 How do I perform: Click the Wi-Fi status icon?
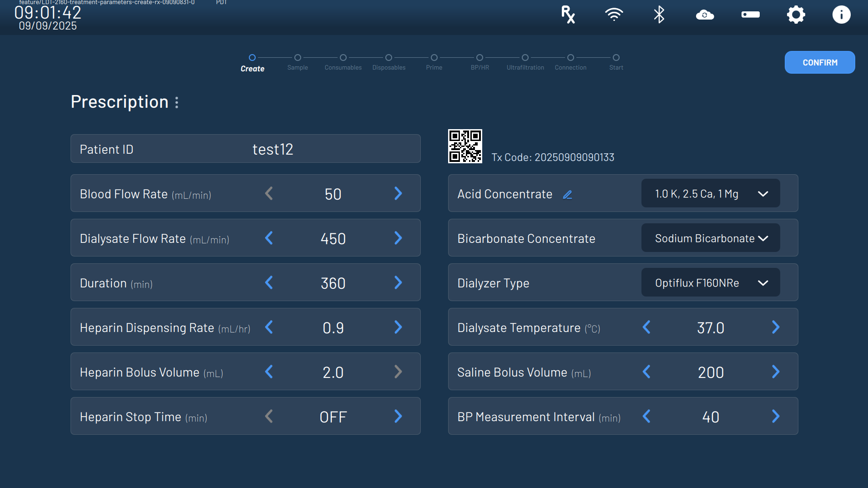(614, 15)
